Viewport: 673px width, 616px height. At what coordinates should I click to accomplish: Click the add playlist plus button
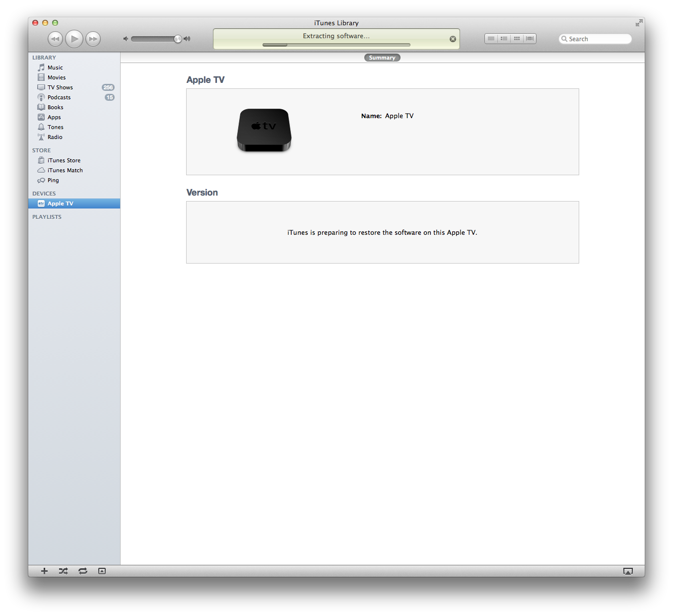coord(44,571)
